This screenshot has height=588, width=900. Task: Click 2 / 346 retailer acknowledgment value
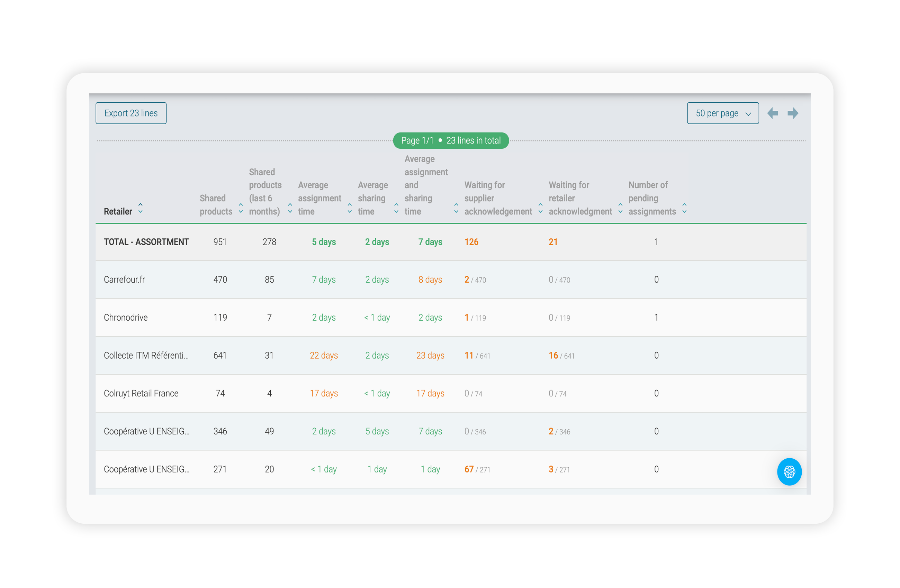pyautogui.click(x=559, y=431)
